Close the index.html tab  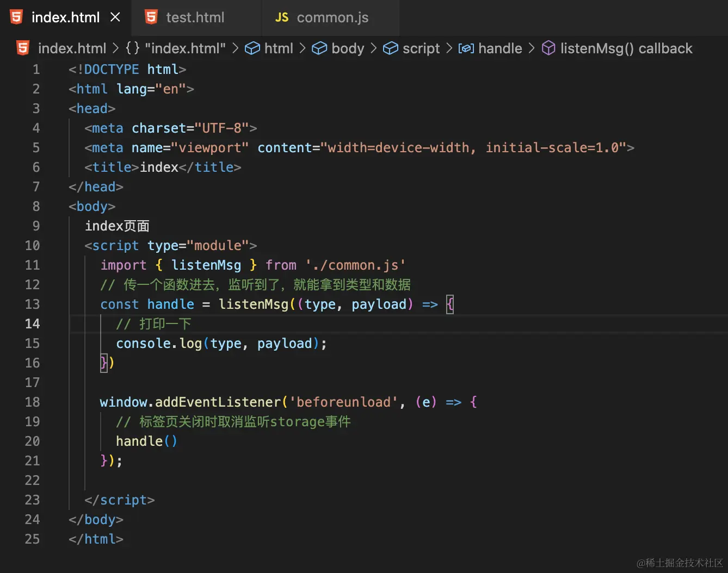click(x=115, y=17)
